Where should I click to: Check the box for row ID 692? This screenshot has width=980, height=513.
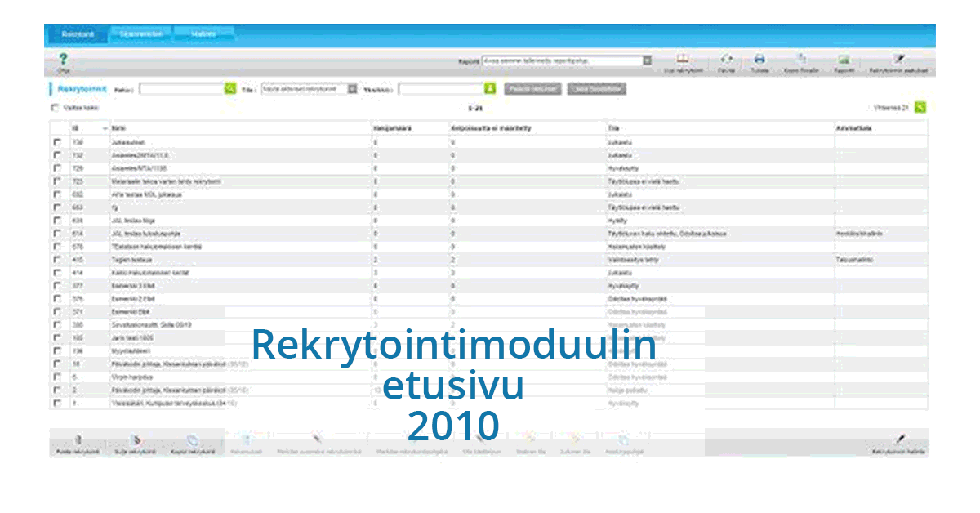[x=57, y=194]
